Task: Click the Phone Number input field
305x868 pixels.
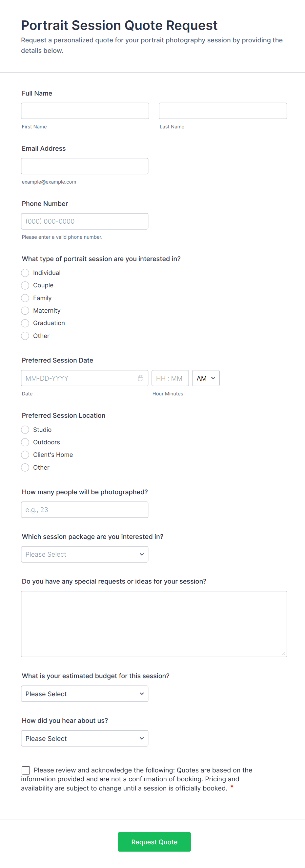Action: 85,221
